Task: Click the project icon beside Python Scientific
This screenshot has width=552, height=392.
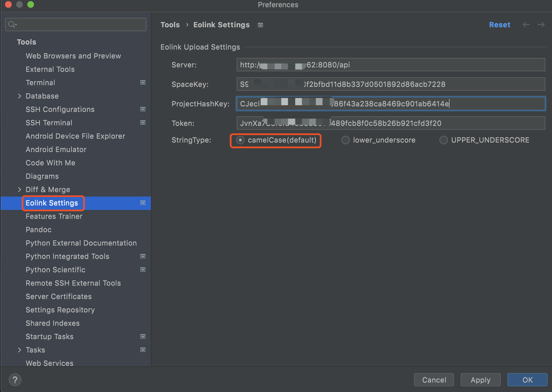Action: [x=143, y=269]
